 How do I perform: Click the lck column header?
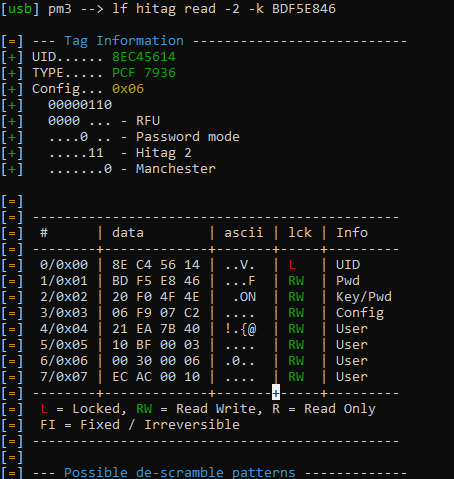(x=300, y=233)
